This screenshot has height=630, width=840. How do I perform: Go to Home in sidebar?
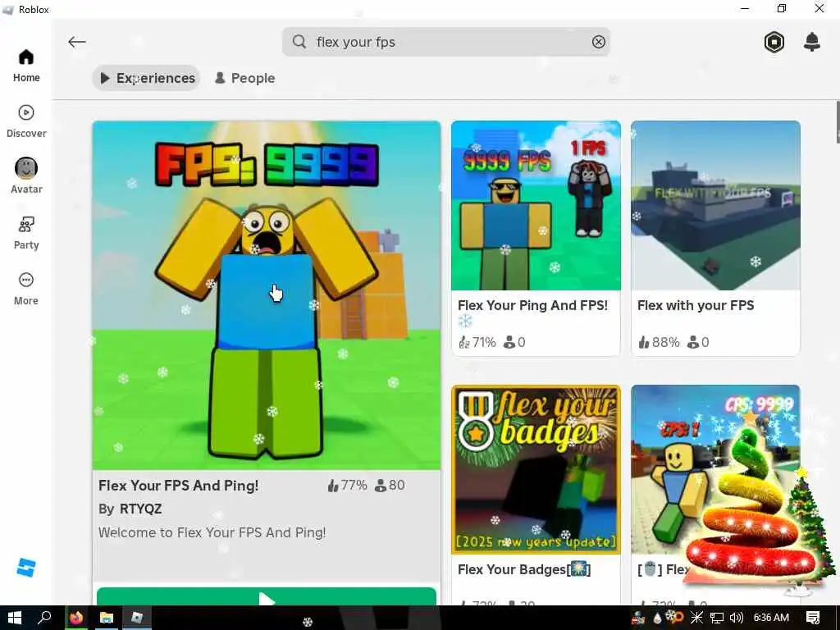(26, 66)
